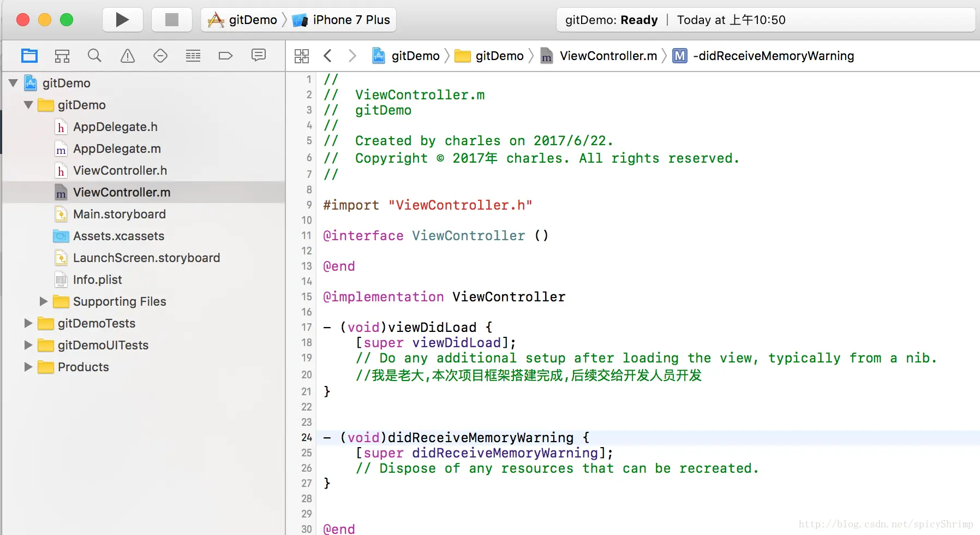Click line number 24 in the gutter

tap(307, 437)
